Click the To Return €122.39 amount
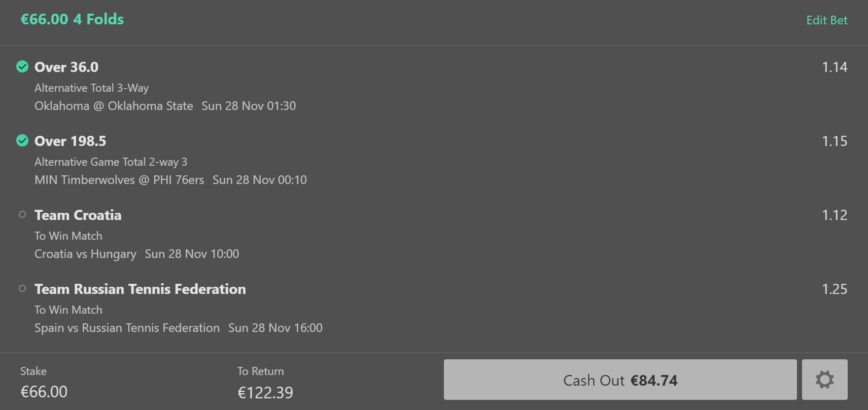Screen dimensions: 868x410 point(265,392)
